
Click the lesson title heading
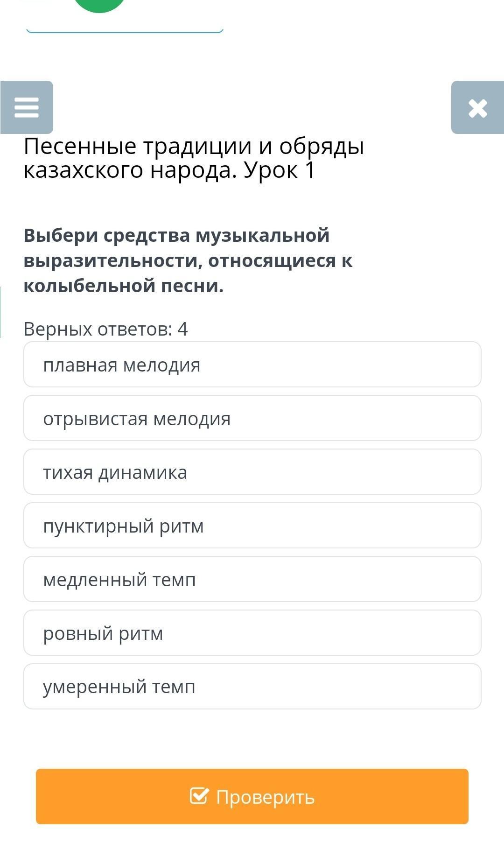pos(193,158)
